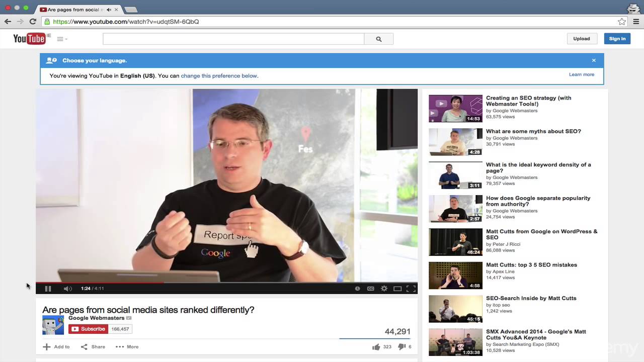
Task: Open 'SEO-Search Inside by Matt Cutts' thumbnail
Action: click(455, 309)
